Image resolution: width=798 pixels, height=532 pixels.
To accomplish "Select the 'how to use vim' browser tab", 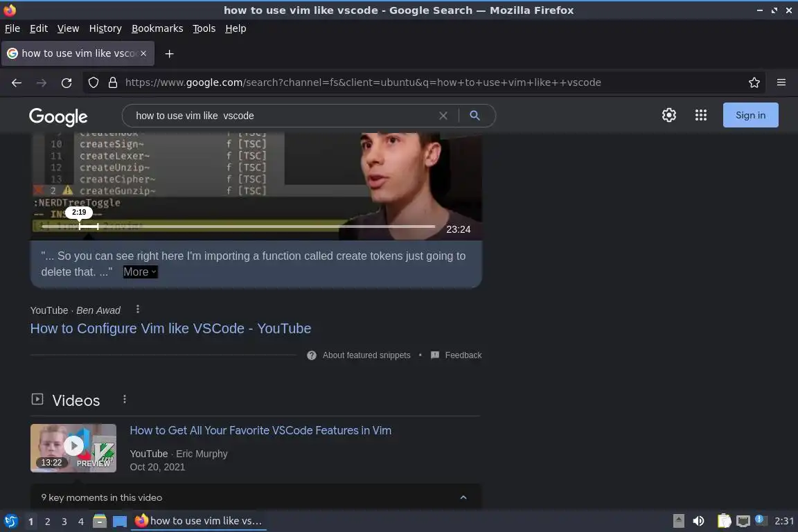I will [78, 53].
